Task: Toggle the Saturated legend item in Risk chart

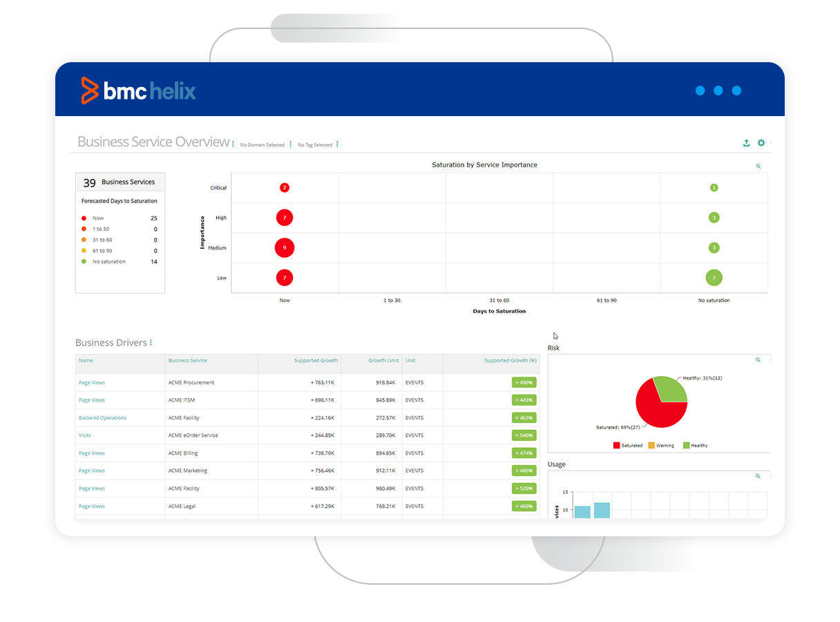Action: pyautogui.click(x=627, y=446)
